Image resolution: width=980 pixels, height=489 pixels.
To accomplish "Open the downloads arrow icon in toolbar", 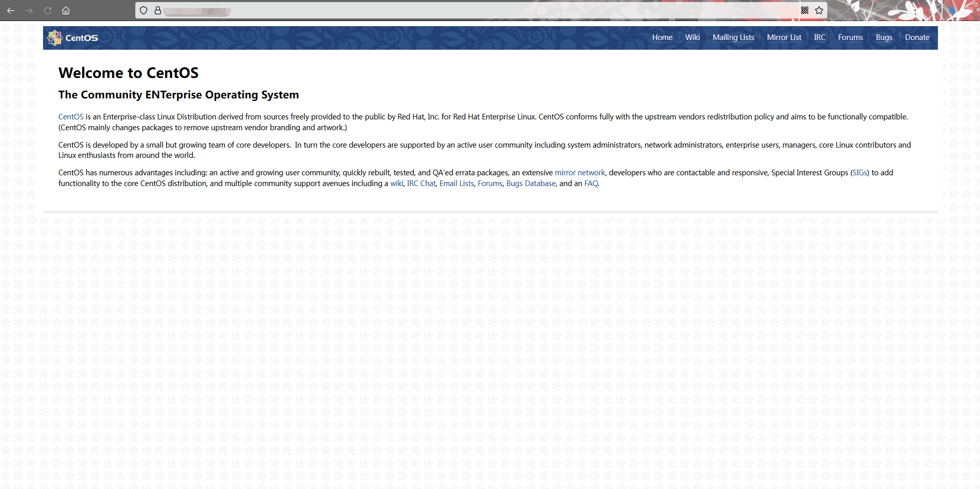I will 896,10.
